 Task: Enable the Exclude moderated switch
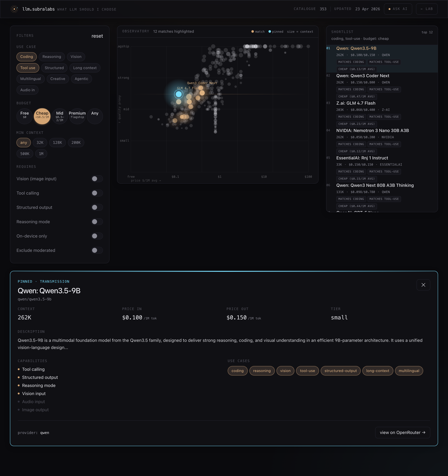click(x=97, y=250)
